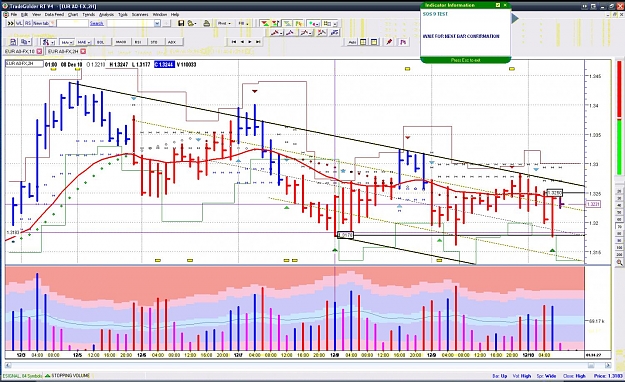Click the horizontal scrollbar right arrow
The width and height of the screenshot is (625, 382).
point(607,365)
